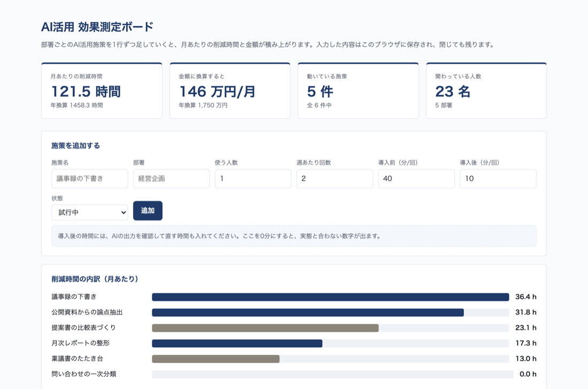Click the 5 件 value
This screenshot has height=389, width=588.
click(x=320, y=91)
